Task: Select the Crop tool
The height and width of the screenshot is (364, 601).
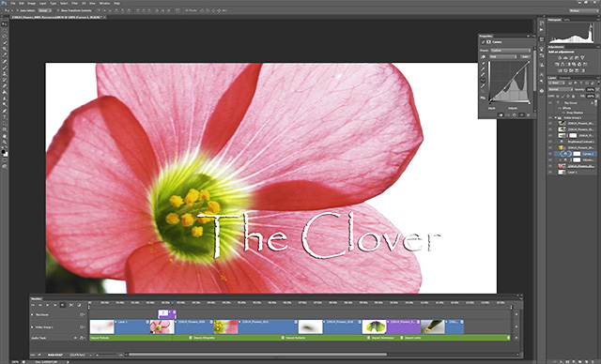Action: tap(5, 49)
